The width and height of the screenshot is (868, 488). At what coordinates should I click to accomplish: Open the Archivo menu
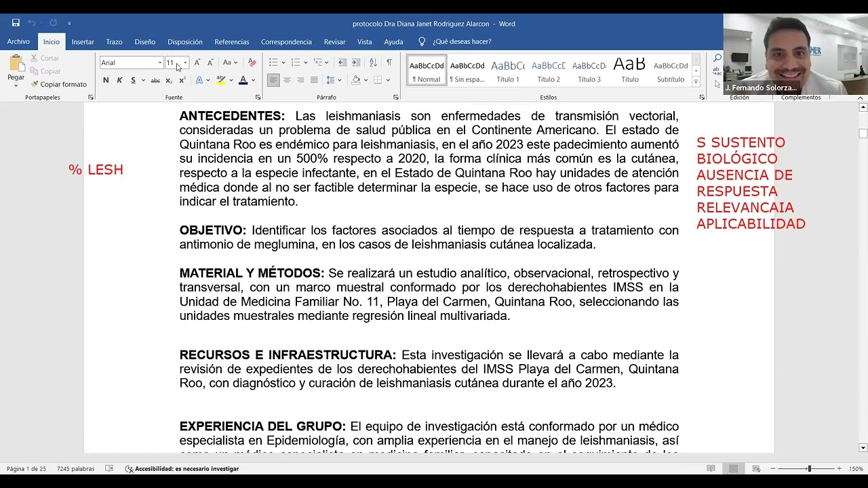tap(18, 42)
